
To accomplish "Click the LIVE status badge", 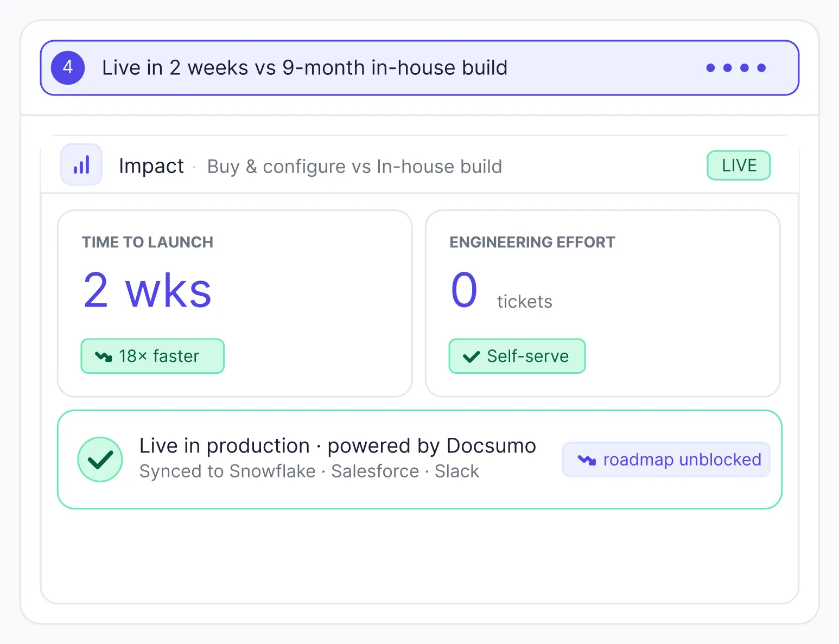I will coord(739,165).
